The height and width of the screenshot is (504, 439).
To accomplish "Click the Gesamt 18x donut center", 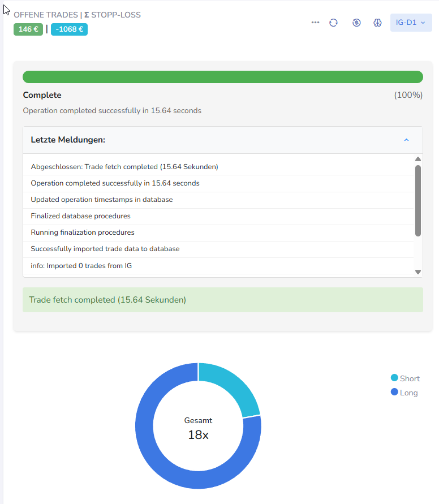I will pyautogui.click(x=198, y=428).
